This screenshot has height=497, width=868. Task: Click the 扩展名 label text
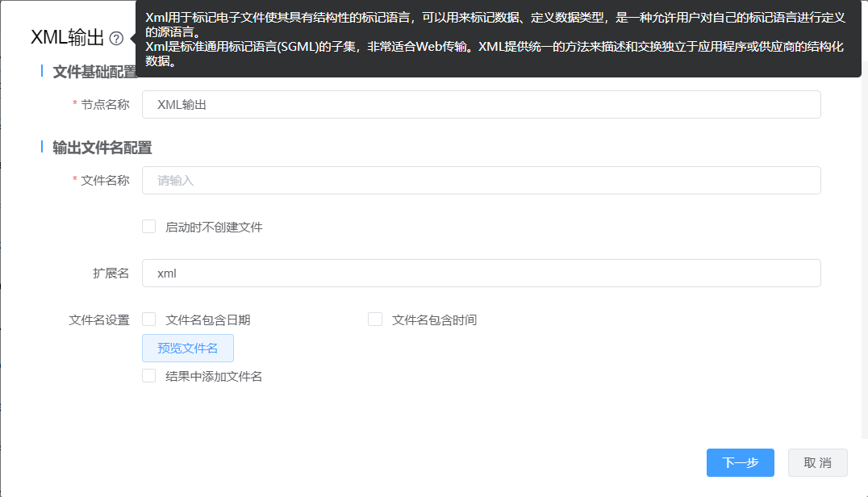pos(111,274)
